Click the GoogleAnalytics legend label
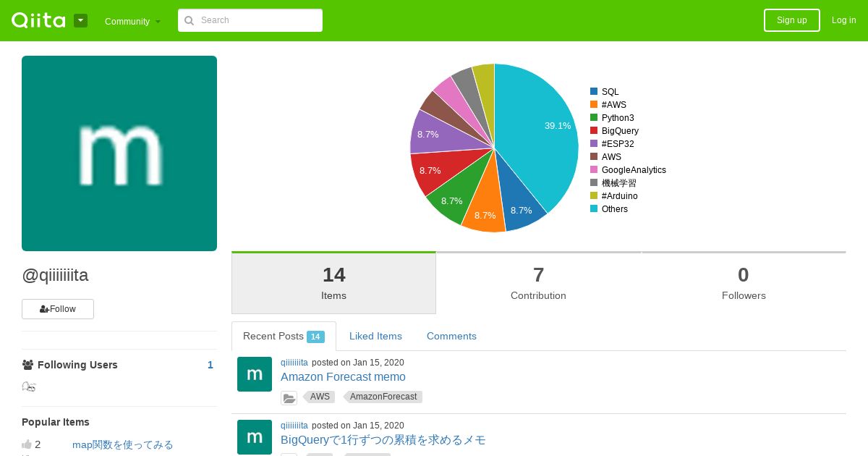Image resolution: width=868 pixels, height=456 pixels. pos(634,170)
